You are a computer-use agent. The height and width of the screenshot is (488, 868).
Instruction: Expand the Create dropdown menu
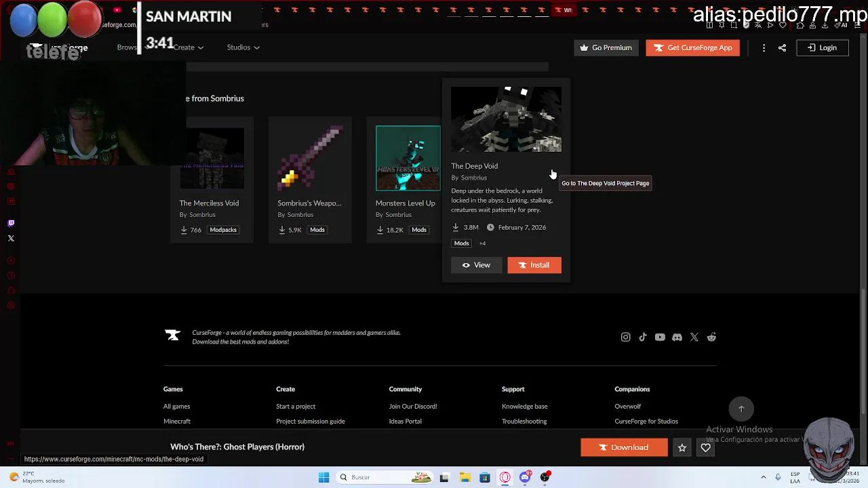pos(188,47)
